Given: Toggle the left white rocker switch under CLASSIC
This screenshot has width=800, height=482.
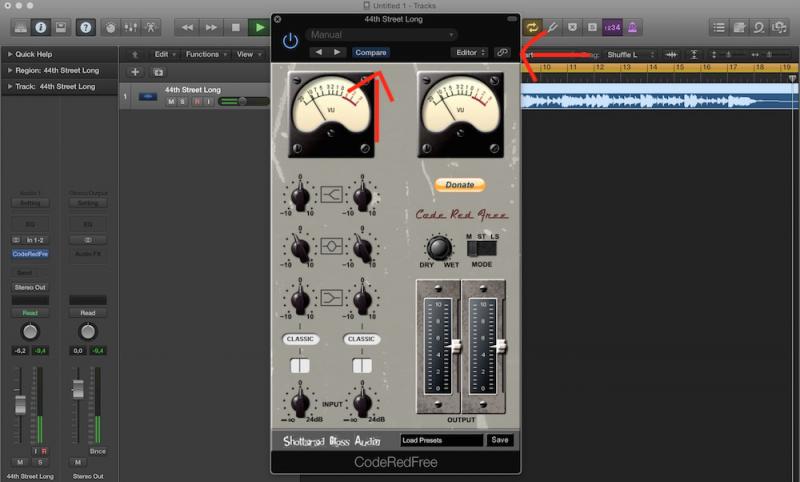Looking at the screenshot, I should pyautogui.click(x=300, y=365).
